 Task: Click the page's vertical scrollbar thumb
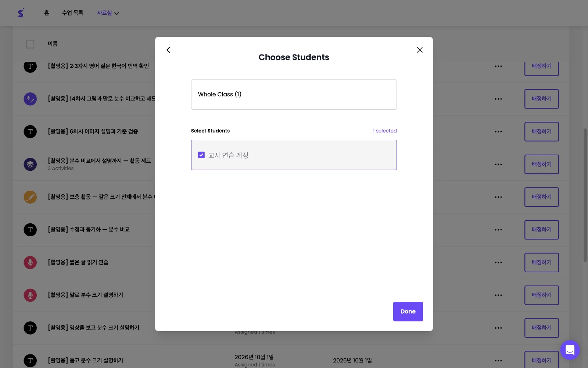585,195
